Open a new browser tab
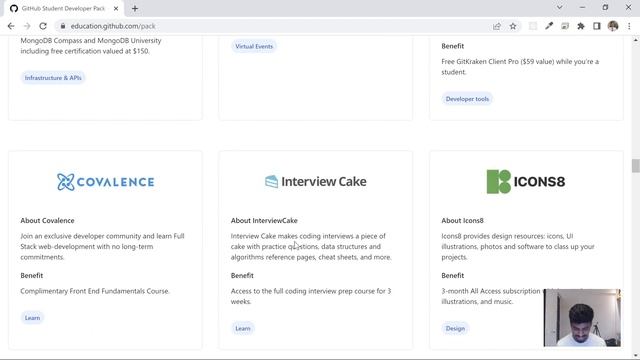Screen dimensions: 640x360 pos(135,8)
